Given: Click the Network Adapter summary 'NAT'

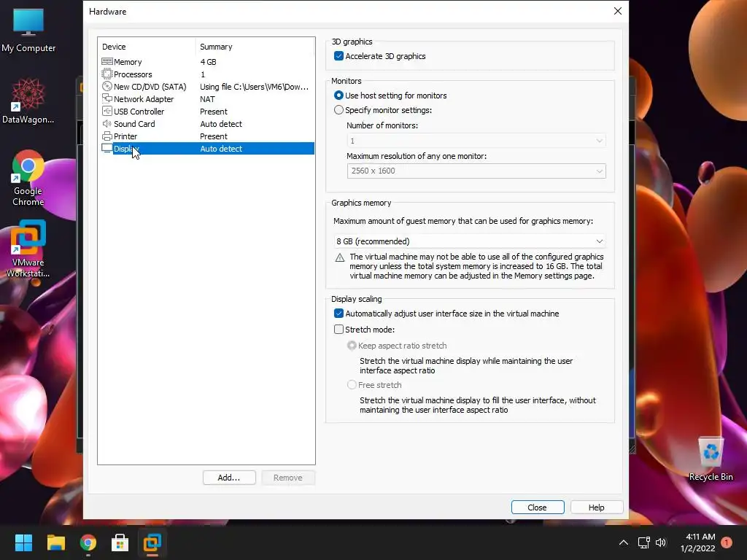Looking at the screenshot, I should click(207, 99).
